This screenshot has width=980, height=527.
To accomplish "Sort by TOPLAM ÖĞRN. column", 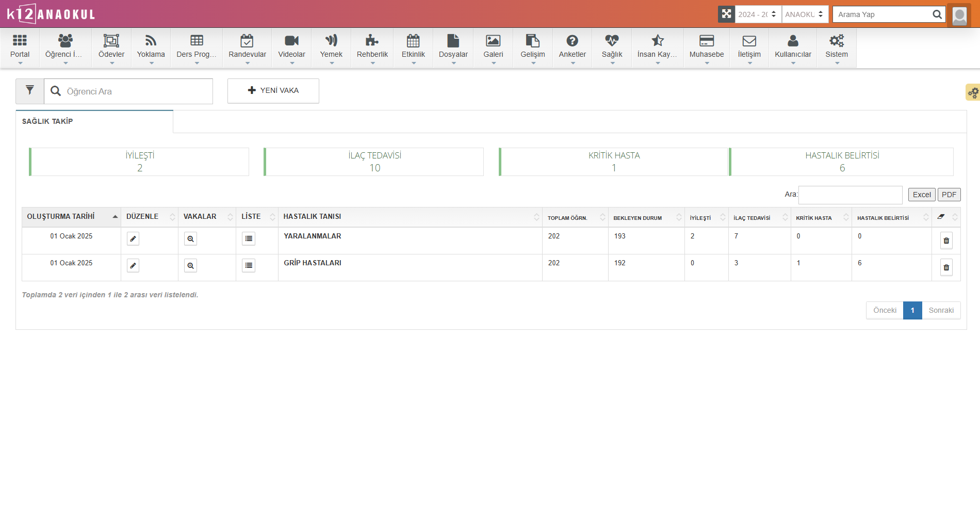I will coord(575,217).
